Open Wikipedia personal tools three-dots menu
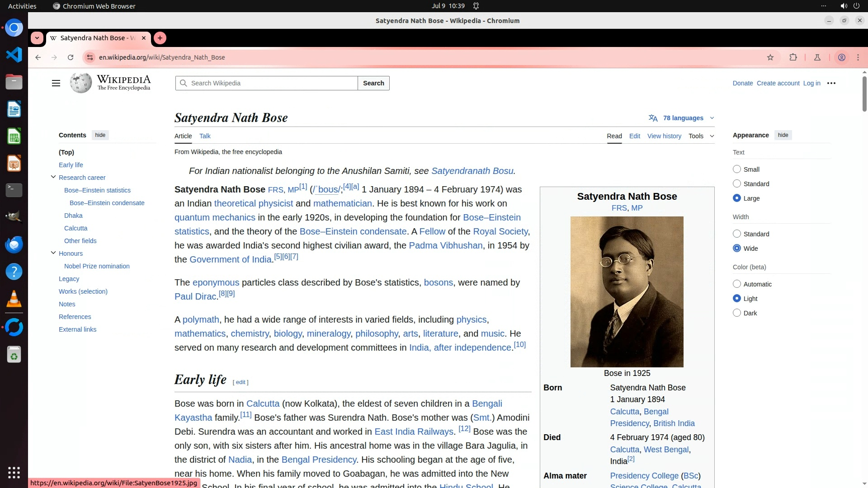 coord(831,83)
